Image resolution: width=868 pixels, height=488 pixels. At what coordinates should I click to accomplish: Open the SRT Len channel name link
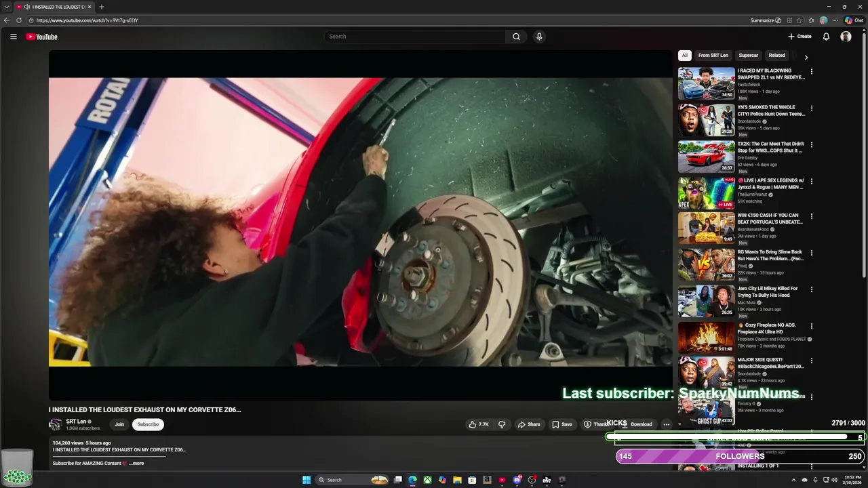point(76,422)
